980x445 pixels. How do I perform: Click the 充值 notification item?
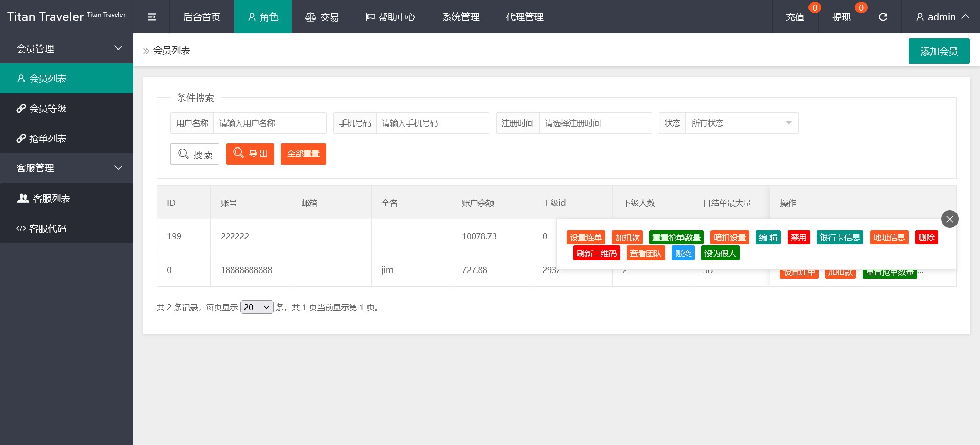pos(795,17)
